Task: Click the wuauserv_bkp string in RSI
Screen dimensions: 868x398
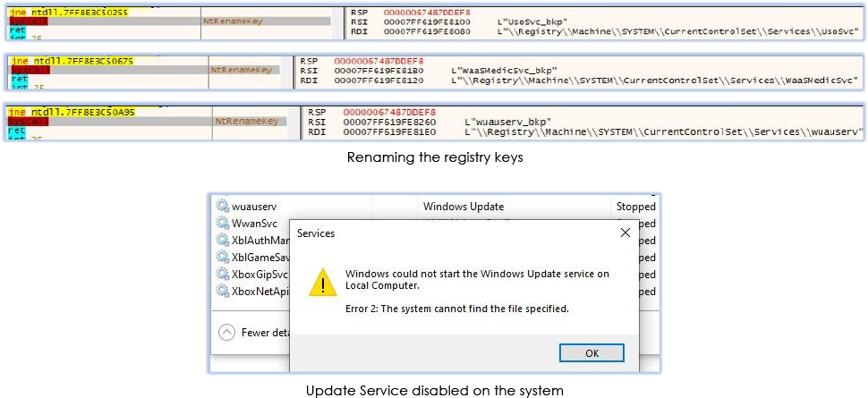Action: (x=509, y=122)
